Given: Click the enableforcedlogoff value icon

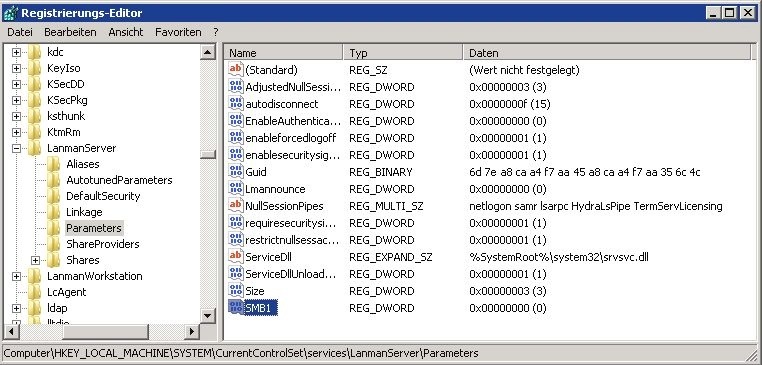Looking at the screenshot, I should [x=236, y=138].
